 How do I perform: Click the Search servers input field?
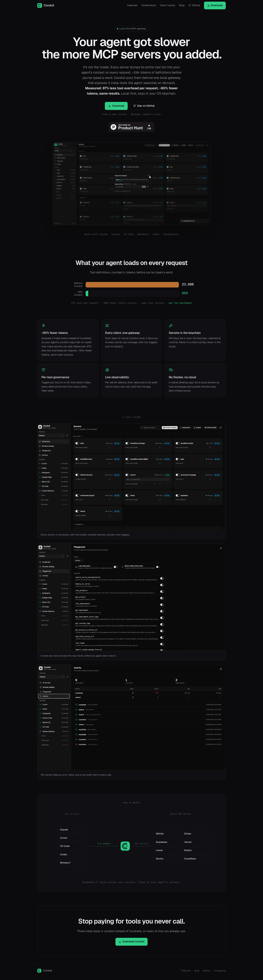click(x=150, y=428)
